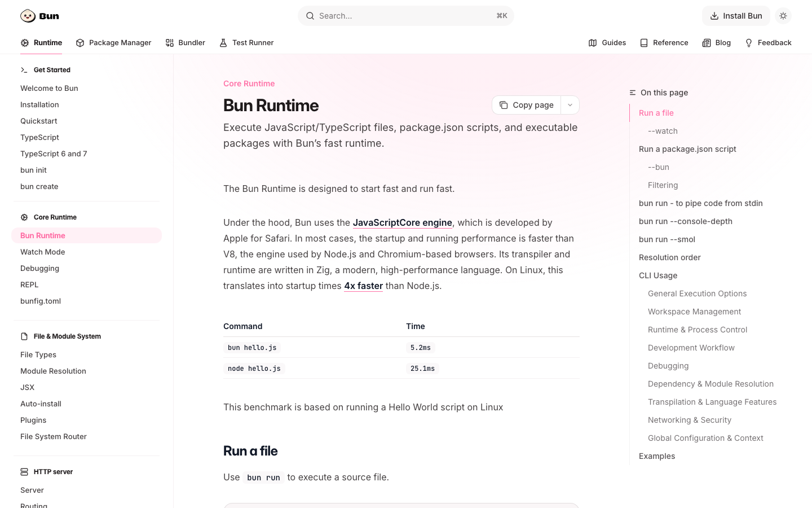Viewport: 812px width, 508px height.
Task: Open the REPL page
Action: [x=29, y=284]
